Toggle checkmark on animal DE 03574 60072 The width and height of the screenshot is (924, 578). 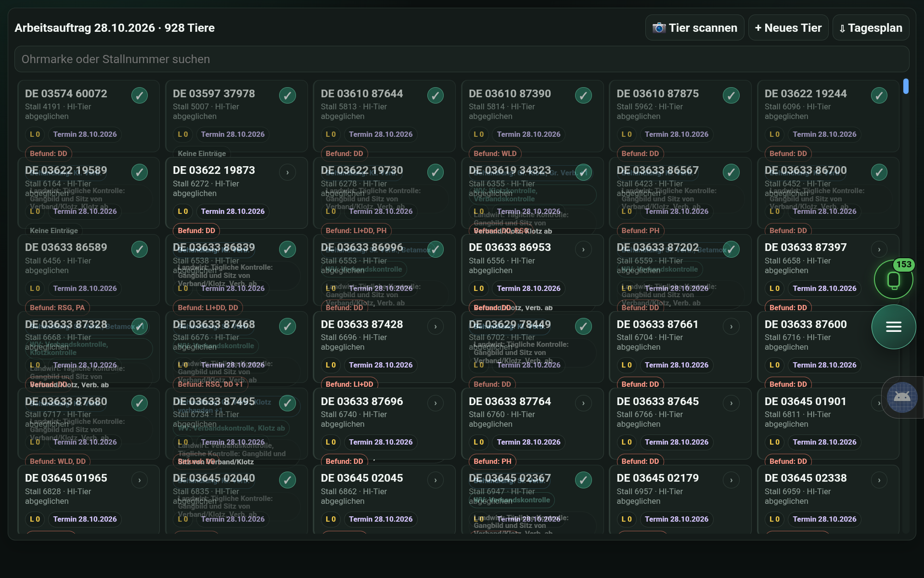[x=140, y=95]
